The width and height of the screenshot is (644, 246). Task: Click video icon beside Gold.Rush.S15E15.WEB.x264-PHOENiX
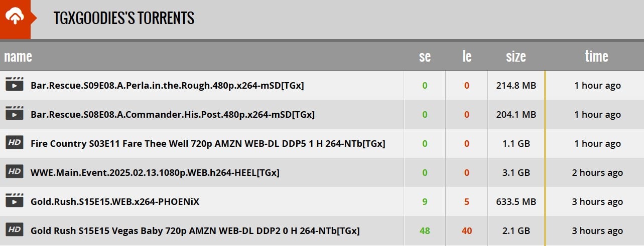coord(15,201)
